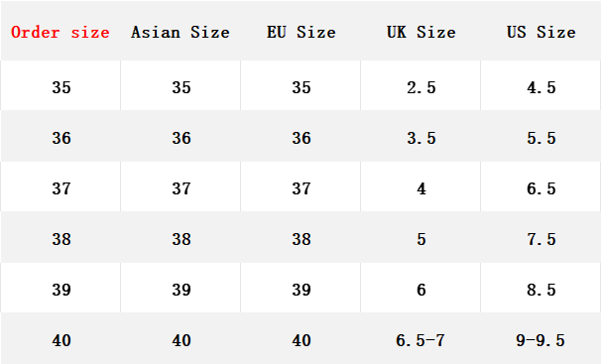The height and width of the screenshot is (364, 601).
Task: Click US size 8.5 cell
Action: tap(541, 290)
